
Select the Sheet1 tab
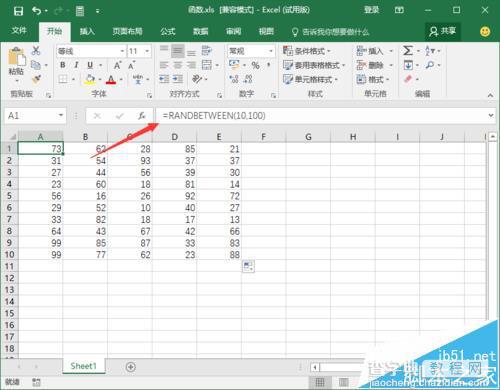pos(83,366)
